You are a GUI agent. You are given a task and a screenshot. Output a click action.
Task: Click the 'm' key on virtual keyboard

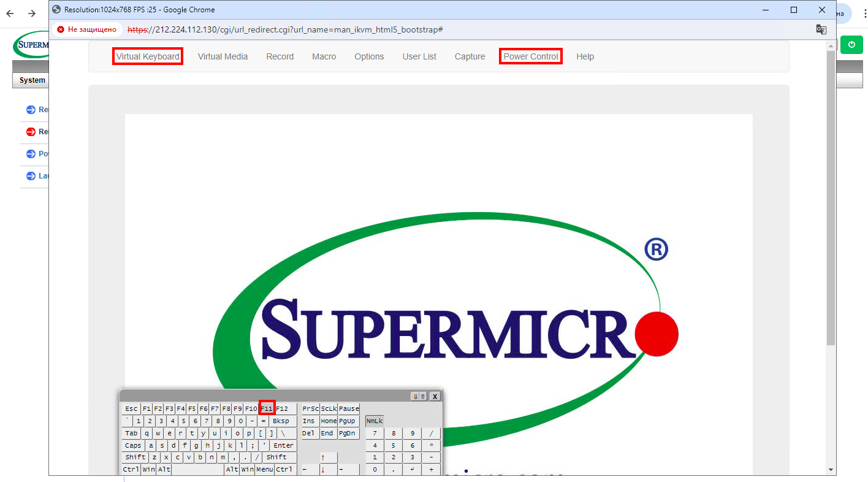223,457
